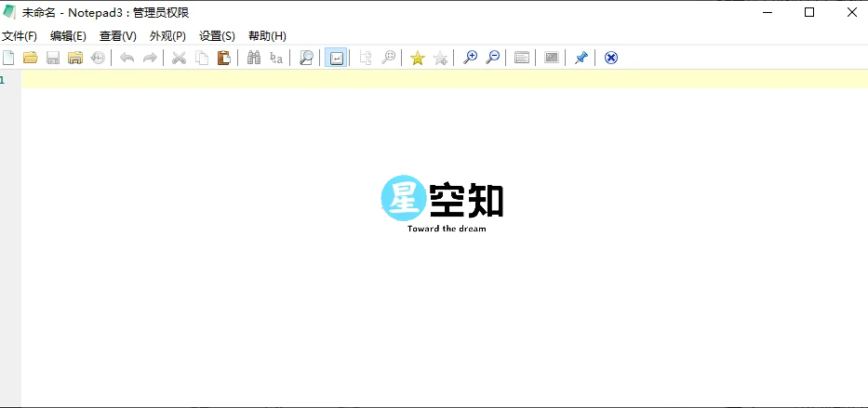This screenshot has width=868, height=408.
Task: Click the Save As icon
Action: [75, 58]
